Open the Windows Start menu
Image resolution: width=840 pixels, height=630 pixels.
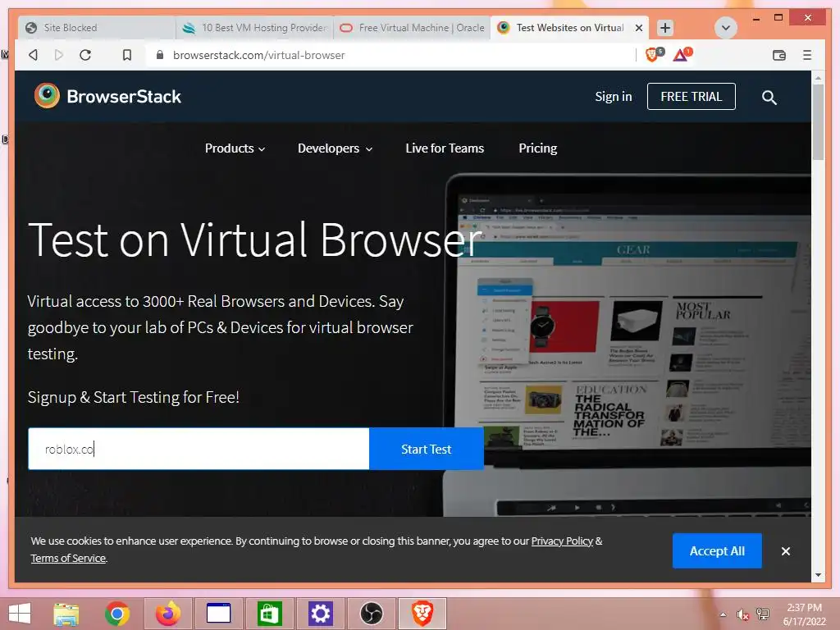point(20,614)
